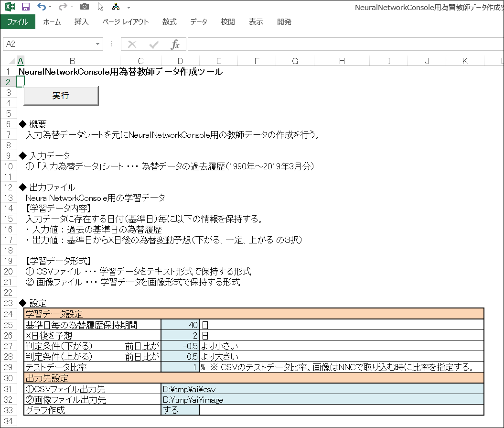Click the 実行 button

click(x=61, y=96)
